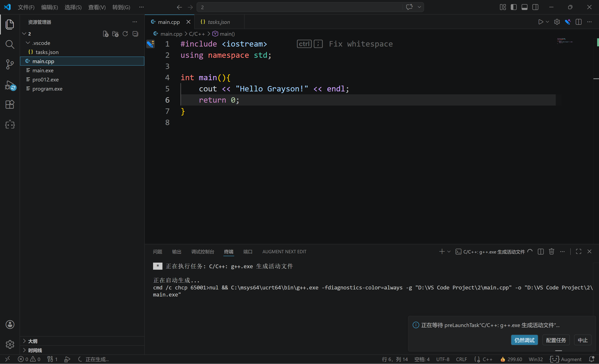
Task: Split the editor to the right
Action: click(578, 22)
